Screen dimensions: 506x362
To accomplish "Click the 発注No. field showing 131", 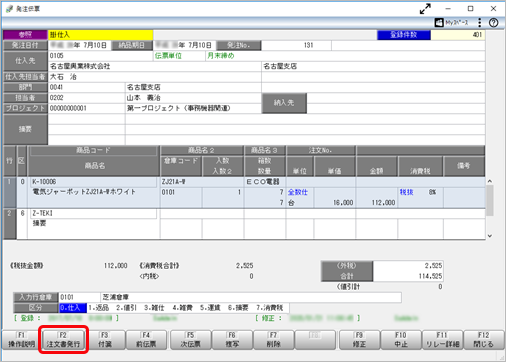I will (x=296, y=45).
